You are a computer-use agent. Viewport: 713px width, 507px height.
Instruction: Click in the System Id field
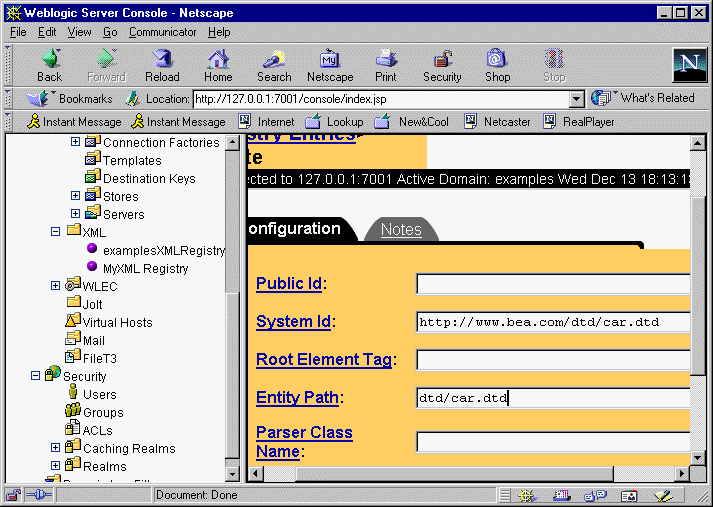[553, 322]
